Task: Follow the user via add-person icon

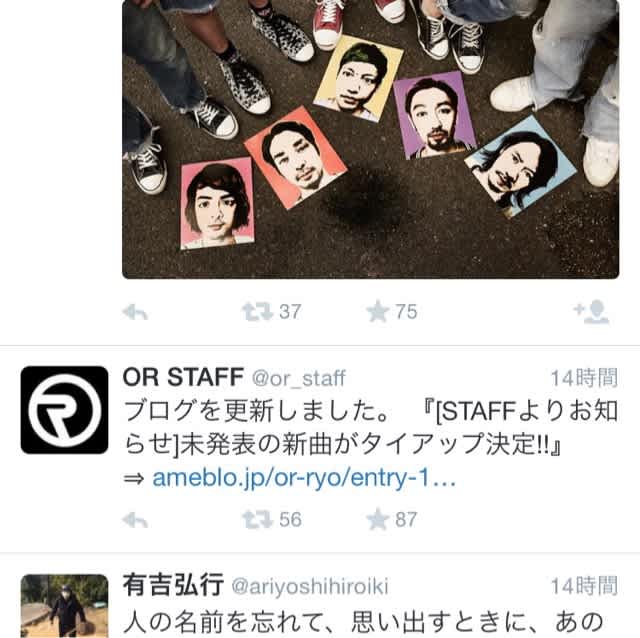Action: (591, 312)
